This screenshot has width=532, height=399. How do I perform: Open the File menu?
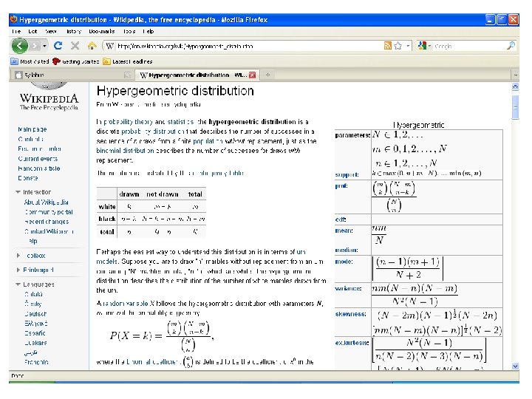pos(16,31)
